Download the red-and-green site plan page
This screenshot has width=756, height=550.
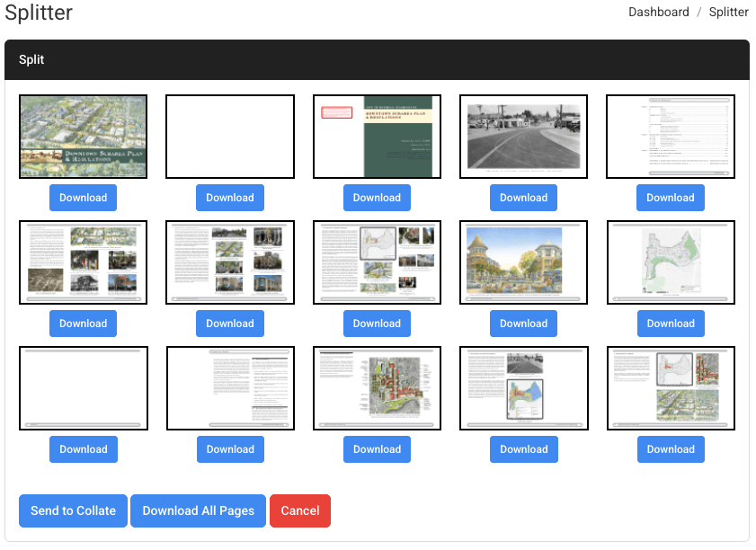pos(377,449)
